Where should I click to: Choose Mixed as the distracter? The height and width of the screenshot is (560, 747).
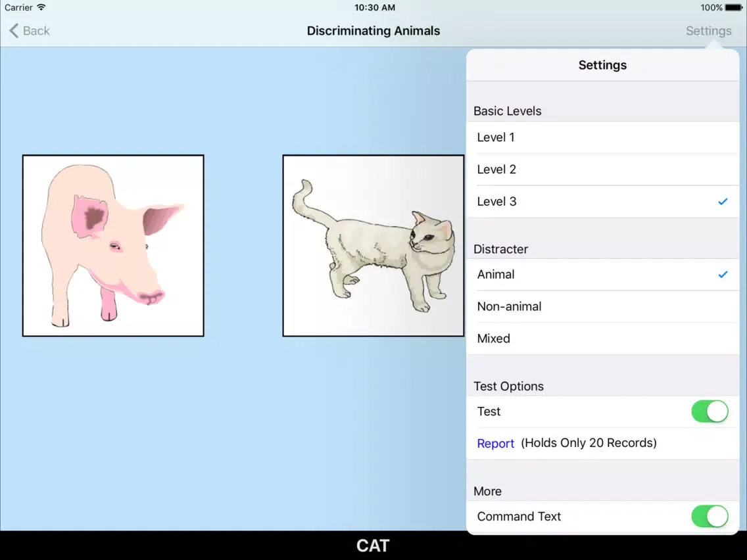602,338
